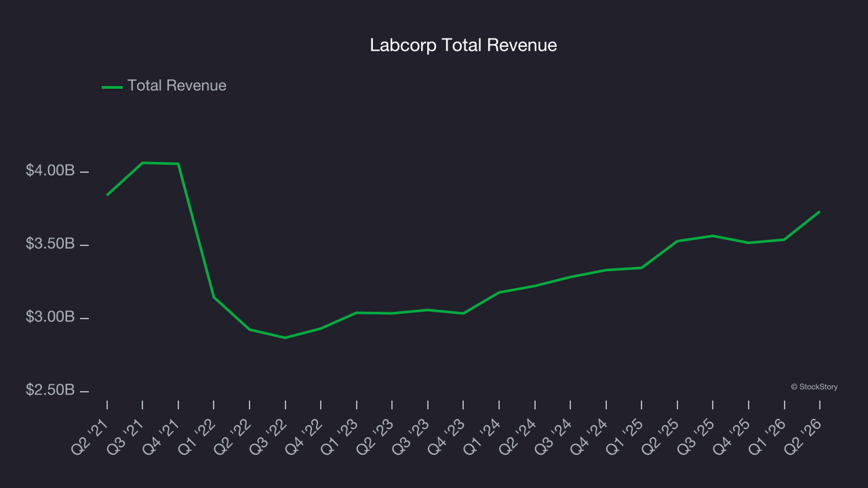The height and width of the screenshot is (488, 868).
Task: Click the $2.50B y-axis label
Action: 50,390
